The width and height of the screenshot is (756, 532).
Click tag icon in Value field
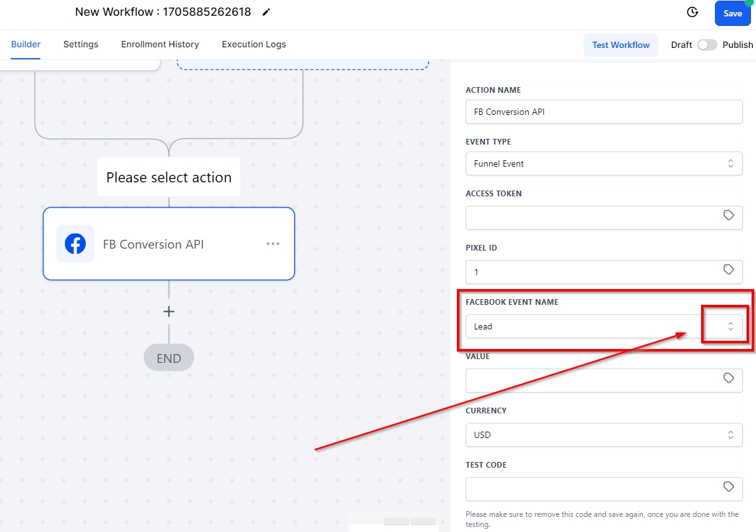point(728,379)
